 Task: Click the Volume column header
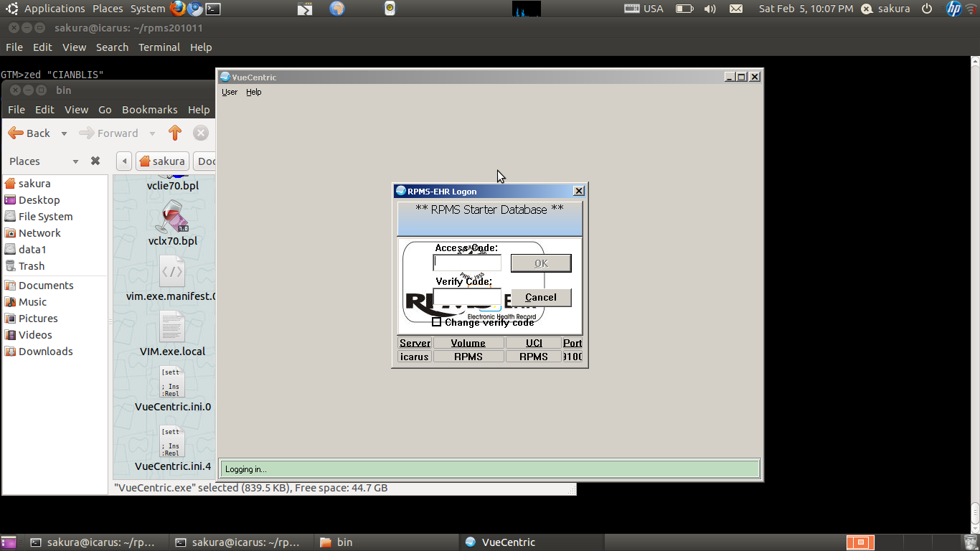click(468, 343)
